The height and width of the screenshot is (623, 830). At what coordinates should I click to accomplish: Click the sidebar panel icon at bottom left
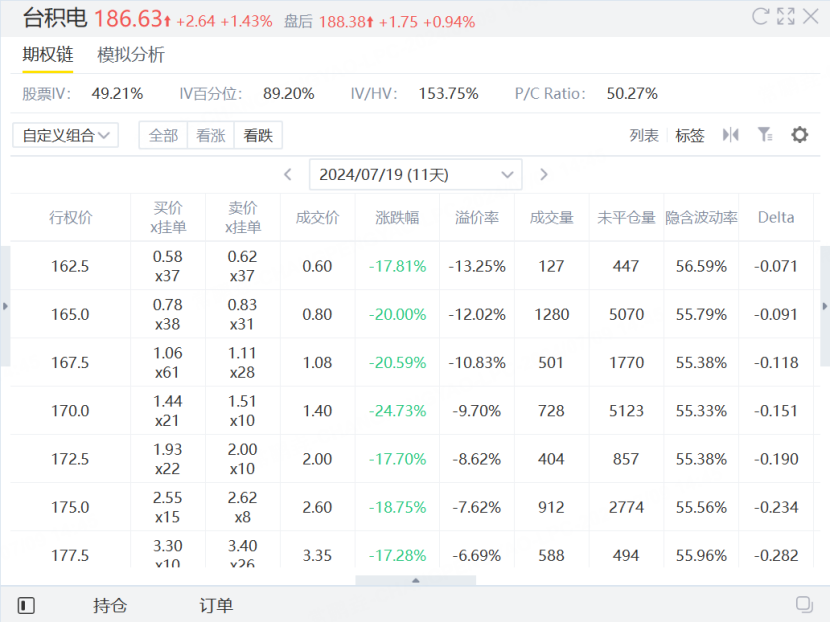click(26, 605)
